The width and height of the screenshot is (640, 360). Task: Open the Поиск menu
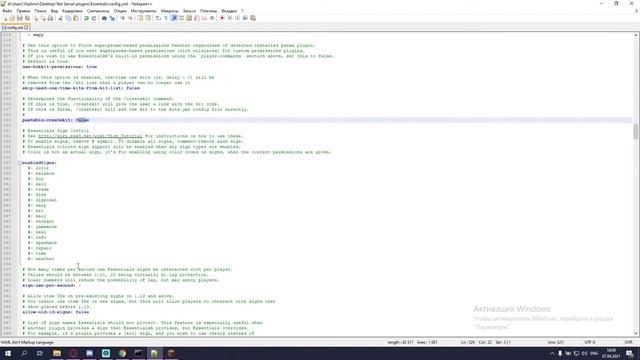pyautogui.click(x=40, y=11)
